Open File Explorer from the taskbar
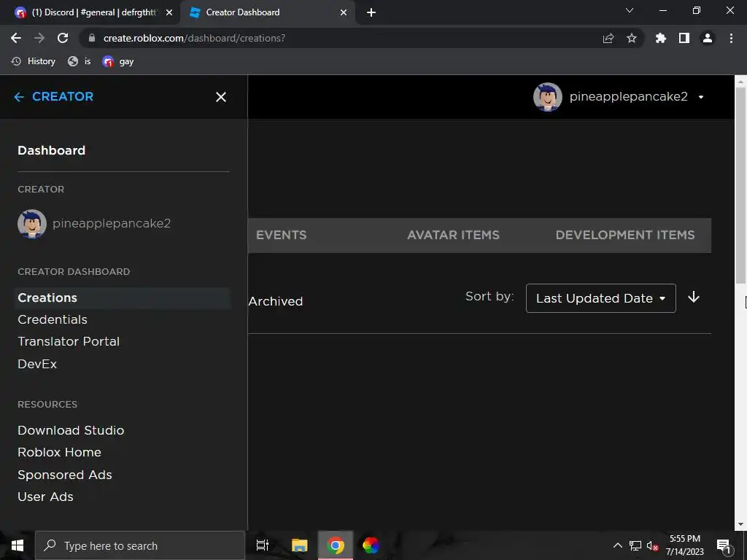This screenshot has height=560, width=747. [x=299, y=545]
